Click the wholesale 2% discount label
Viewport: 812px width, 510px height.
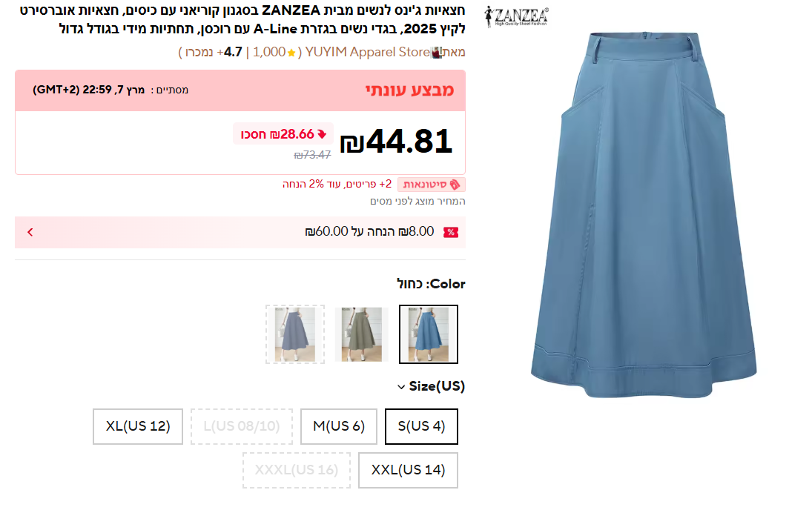tap(337, 185)
